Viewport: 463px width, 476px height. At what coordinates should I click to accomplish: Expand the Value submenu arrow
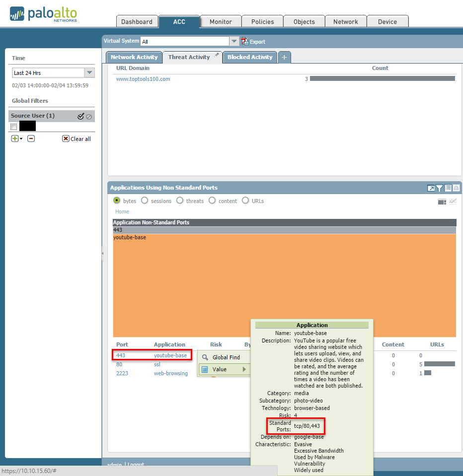point(244,369)
